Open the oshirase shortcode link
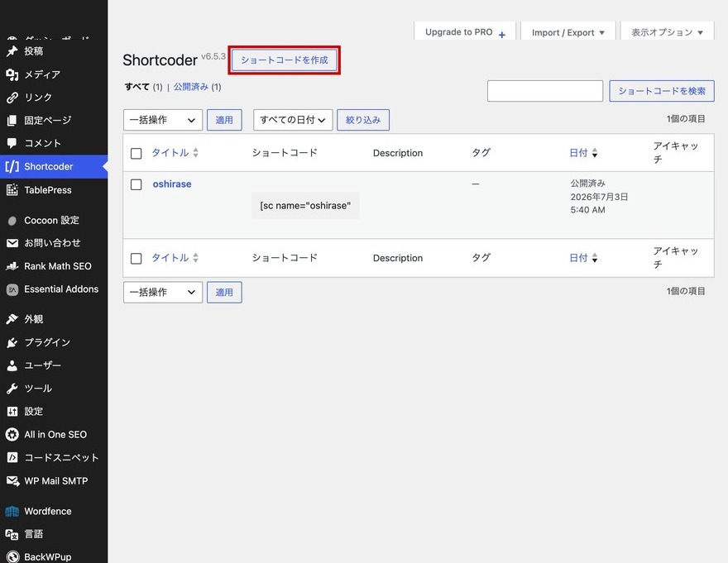The width and height of the screenshot is (728, 563). click(x=172, y=184)
